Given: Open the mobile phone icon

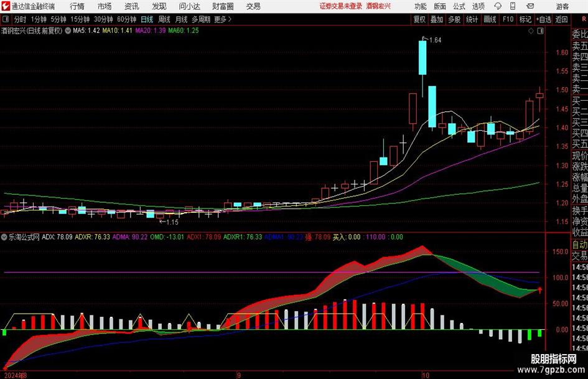Looking at the screenshot, I should 513,6.
